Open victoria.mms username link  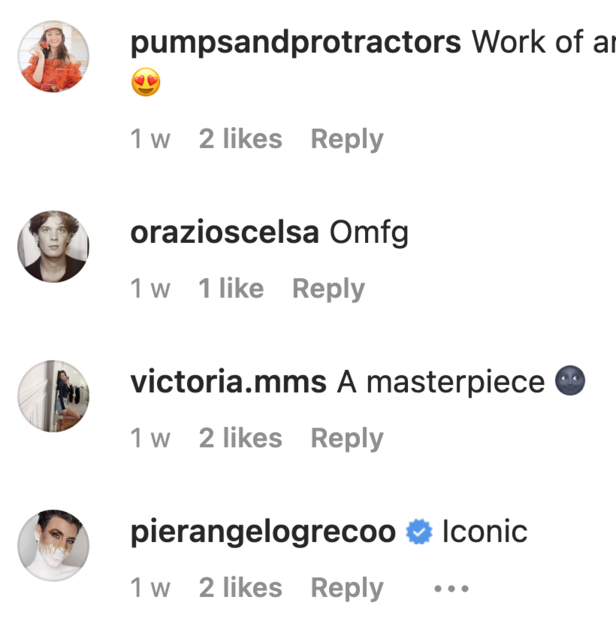click(229, 382)
